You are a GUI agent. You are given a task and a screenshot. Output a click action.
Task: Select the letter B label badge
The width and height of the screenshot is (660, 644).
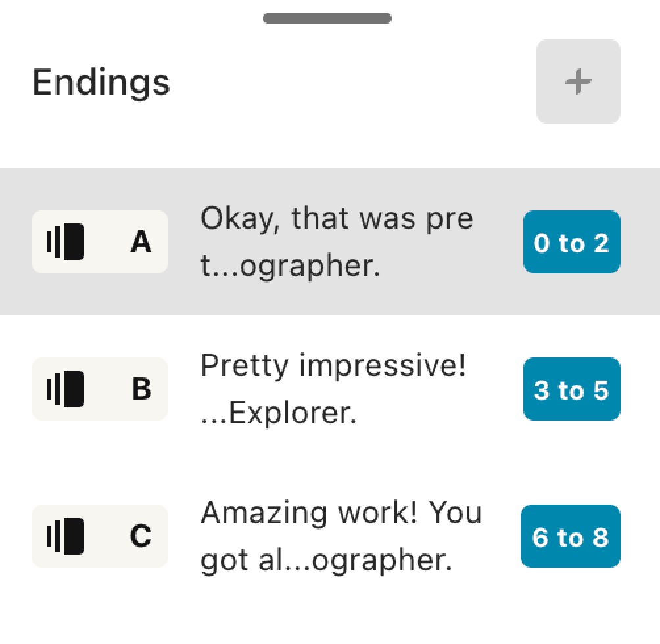(x=141, y=389)
